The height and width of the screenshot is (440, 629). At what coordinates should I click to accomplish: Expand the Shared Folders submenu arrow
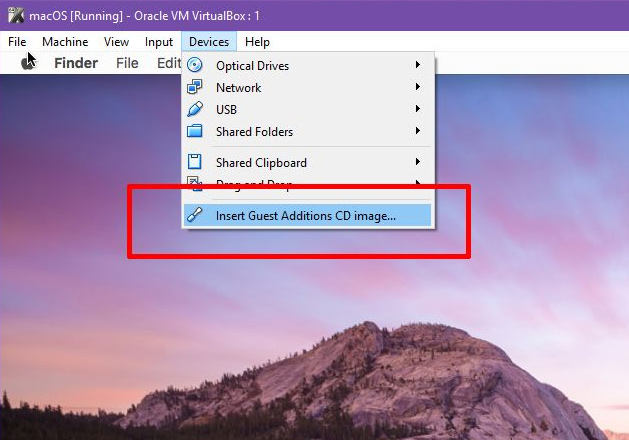[418, 131]
